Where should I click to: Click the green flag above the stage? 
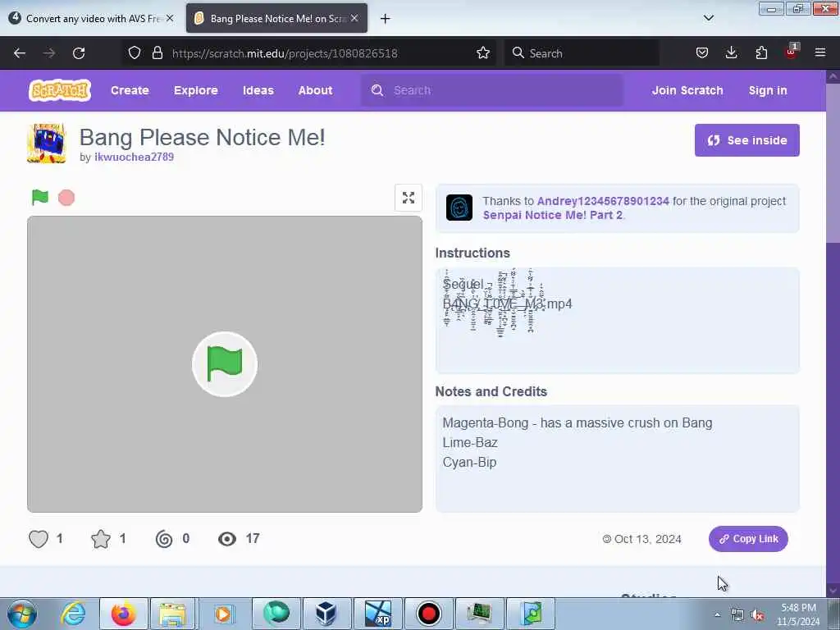[x=40, y=197]
